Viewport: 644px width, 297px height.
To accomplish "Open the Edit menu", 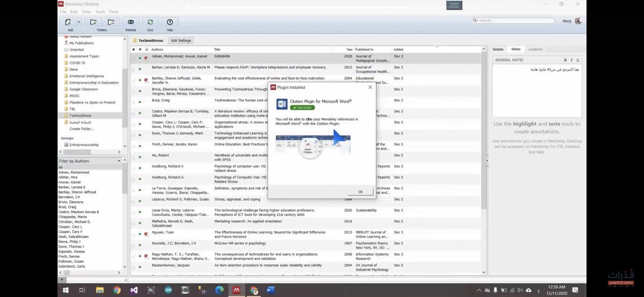I will (74, 11).
